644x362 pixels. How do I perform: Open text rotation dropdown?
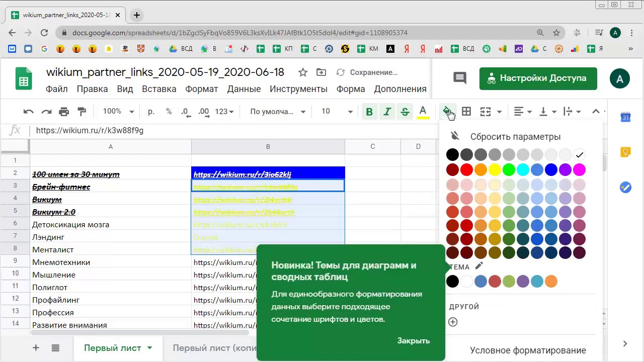coord(572,112)
